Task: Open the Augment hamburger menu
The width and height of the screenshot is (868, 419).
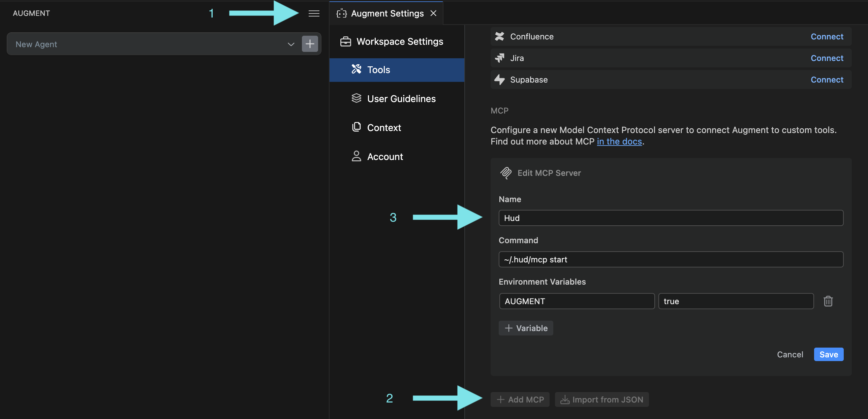Action: tap(314, 13)
